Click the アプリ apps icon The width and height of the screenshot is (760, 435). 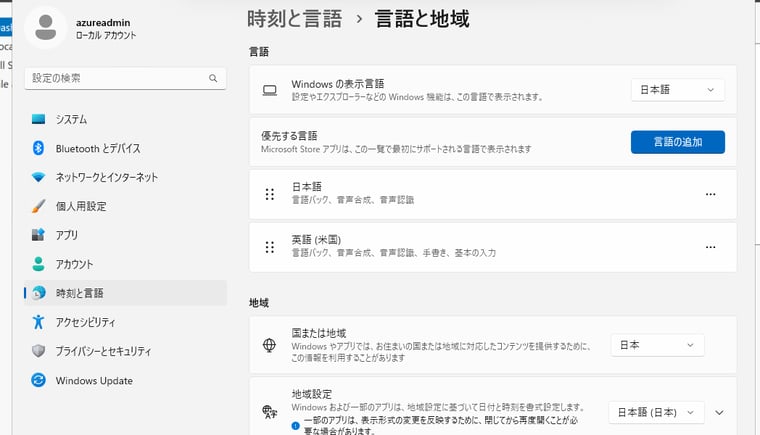click(38, 235)
